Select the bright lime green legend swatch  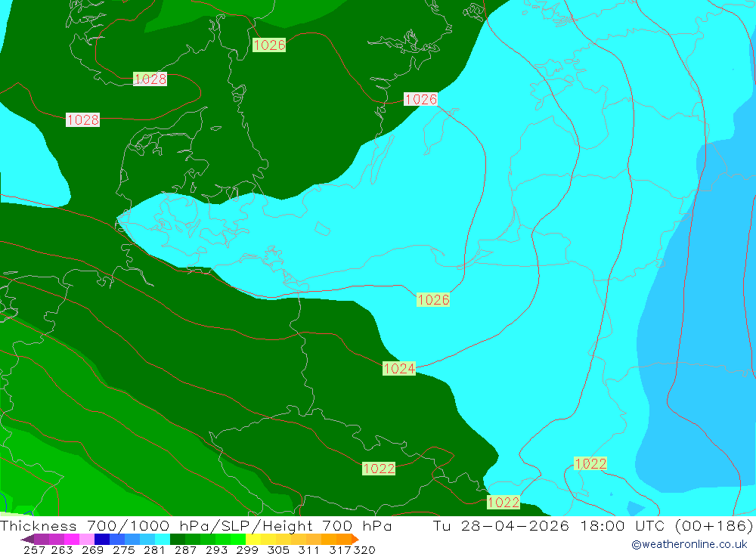(x=237, y=539)
